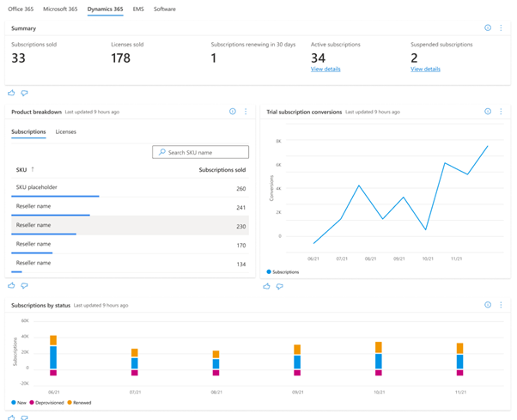The width and height of the screenshot is (517, 420).
Task: Open the EMS tab
Action: [138, 9]
